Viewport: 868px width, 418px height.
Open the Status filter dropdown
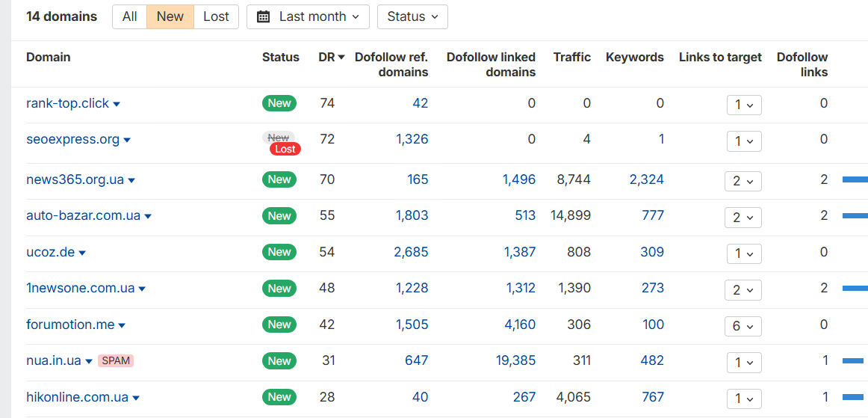(x=412, y=16)
